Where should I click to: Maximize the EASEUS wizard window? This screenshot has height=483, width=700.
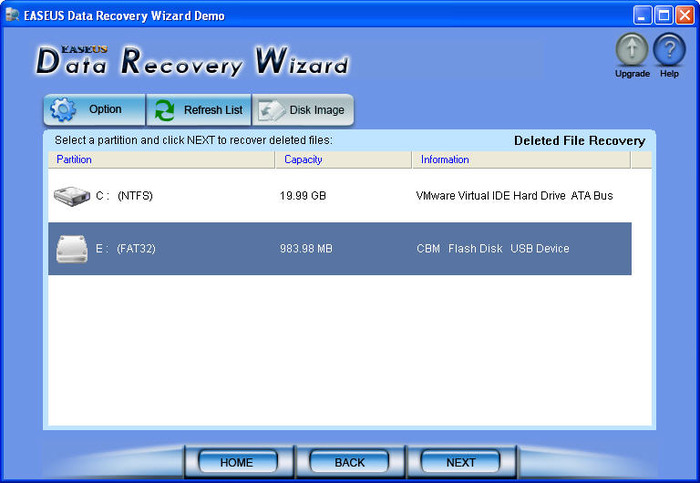[663, 16]
